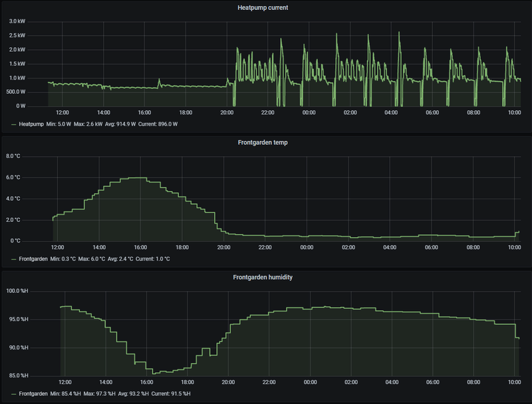Click 'Current: 1.0 °C' in temp legend
Viewport: 532px width, 404px height.
(153, 259)
